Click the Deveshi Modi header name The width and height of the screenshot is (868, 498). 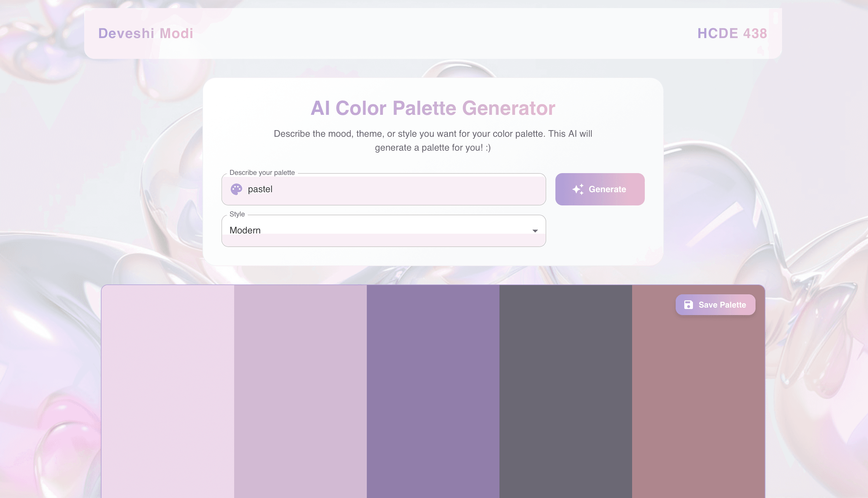point(146,33)
